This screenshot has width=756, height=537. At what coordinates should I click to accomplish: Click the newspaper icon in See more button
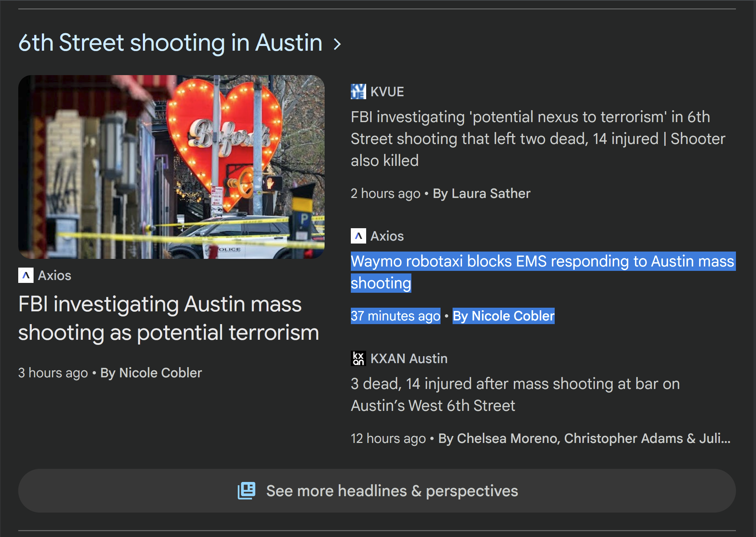point(247,491)
